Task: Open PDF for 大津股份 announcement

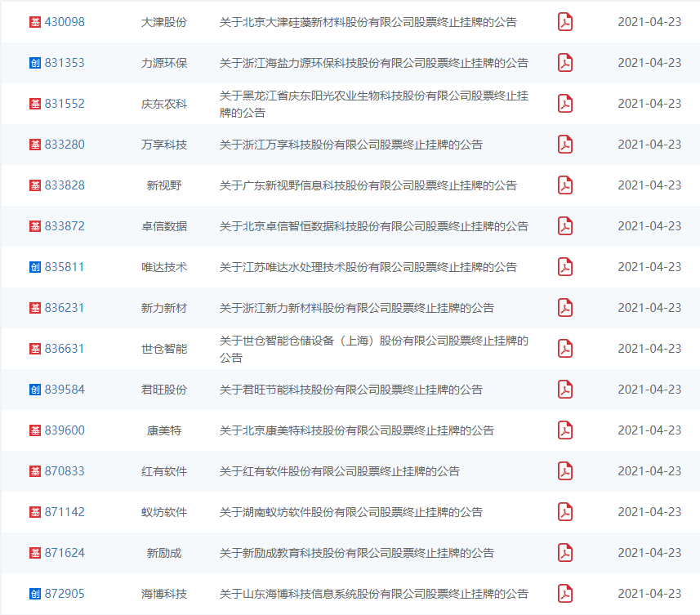Action: [565, 22]
